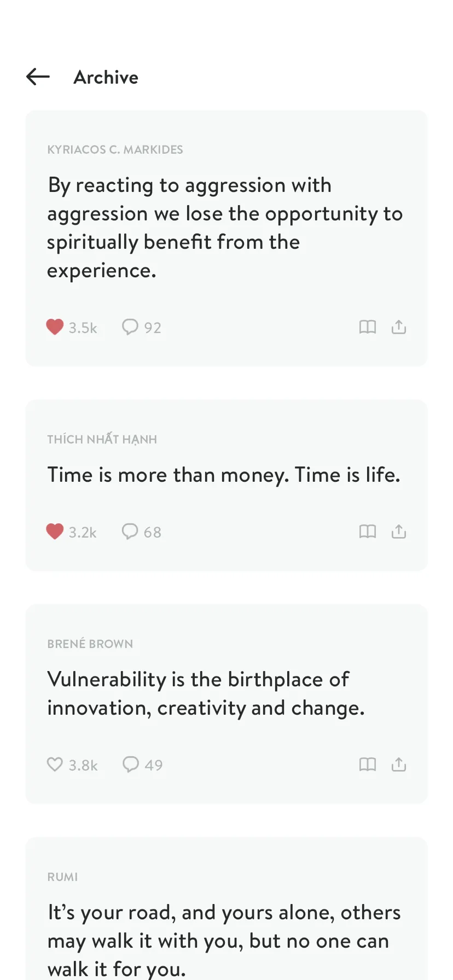Go back using the arrow beside Archive
Image resolution: width=453 pixels, height=980 pixels.
(38, 77)
